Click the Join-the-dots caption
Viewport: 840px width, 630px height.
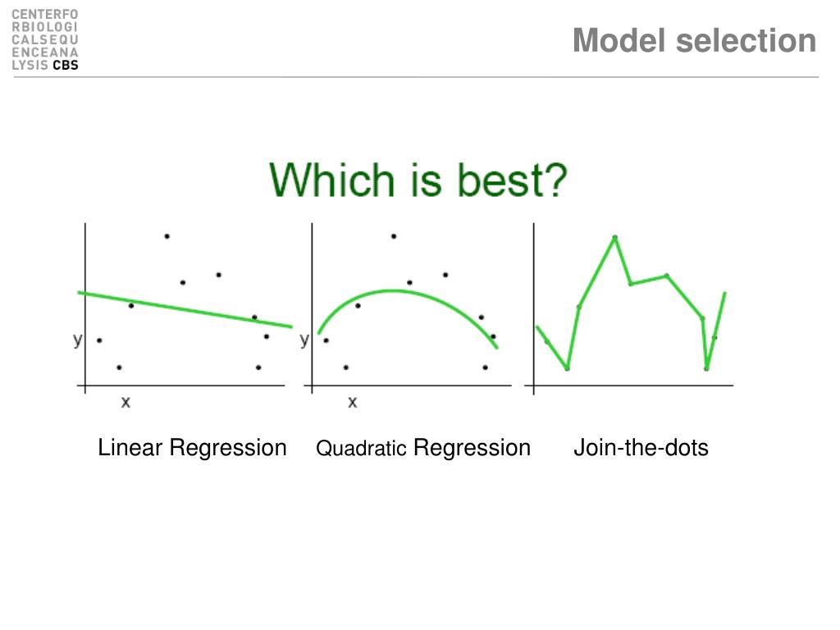click(x=641, y=448)
